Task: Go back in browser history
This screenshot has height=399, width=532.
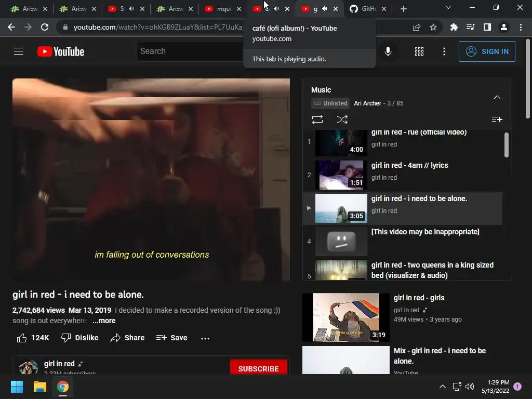Action: point(11,27)
